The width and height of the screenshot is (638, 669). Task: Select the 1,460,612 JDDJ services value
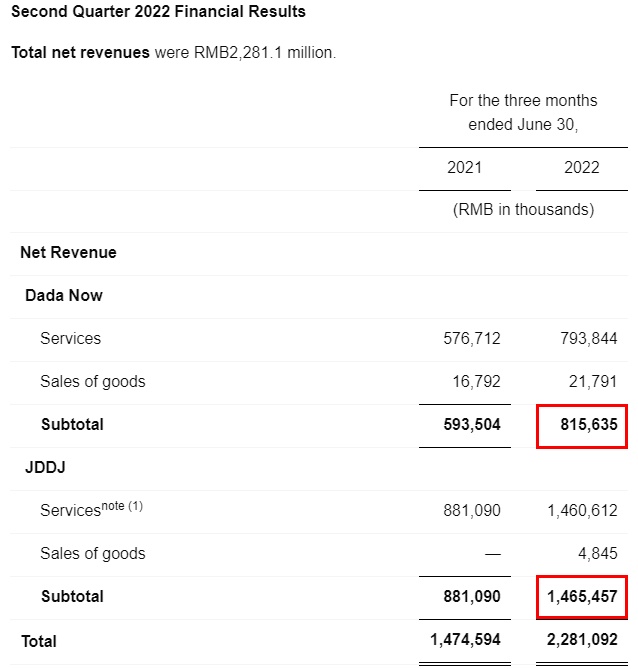[x=582, y=511]
